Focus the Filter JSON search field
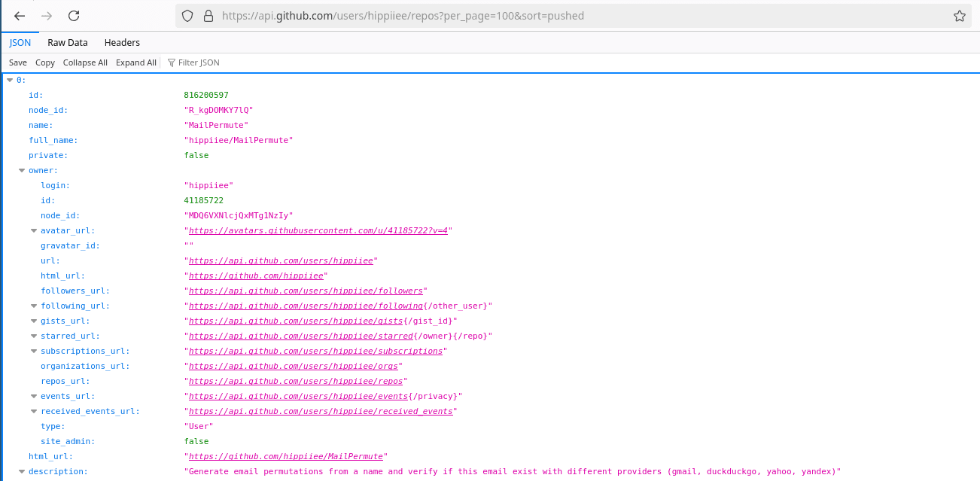 click(x=199, y=62)
